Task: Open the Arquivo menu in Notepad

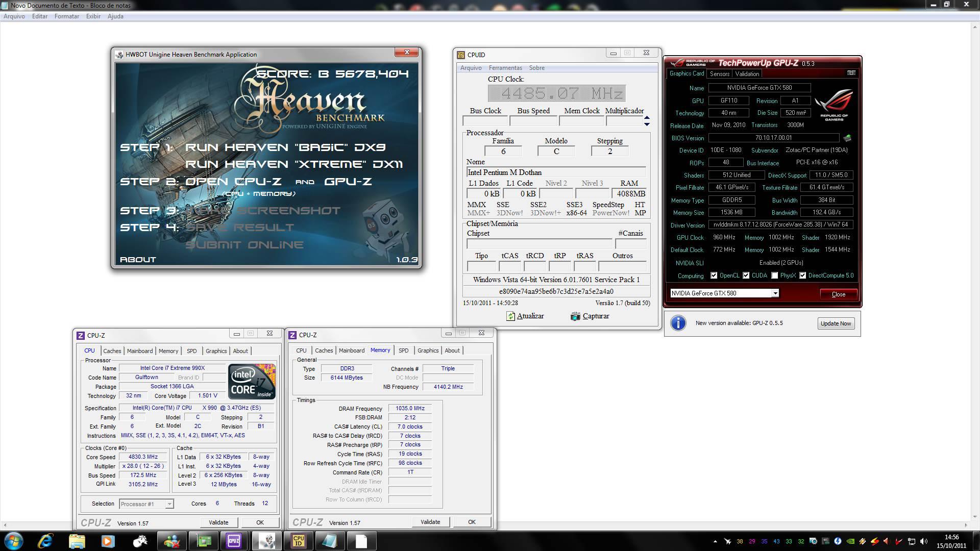Action: click(x=14, y=16)
